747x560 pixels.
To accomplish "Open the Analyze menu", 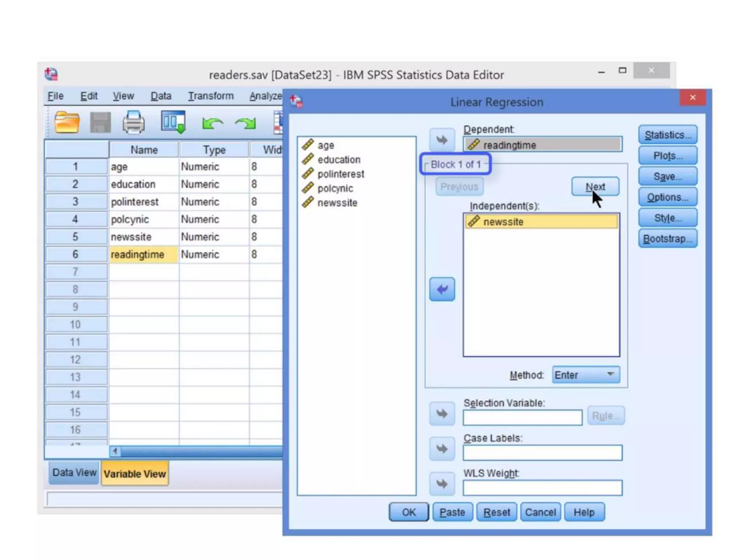I will point(265,96).
